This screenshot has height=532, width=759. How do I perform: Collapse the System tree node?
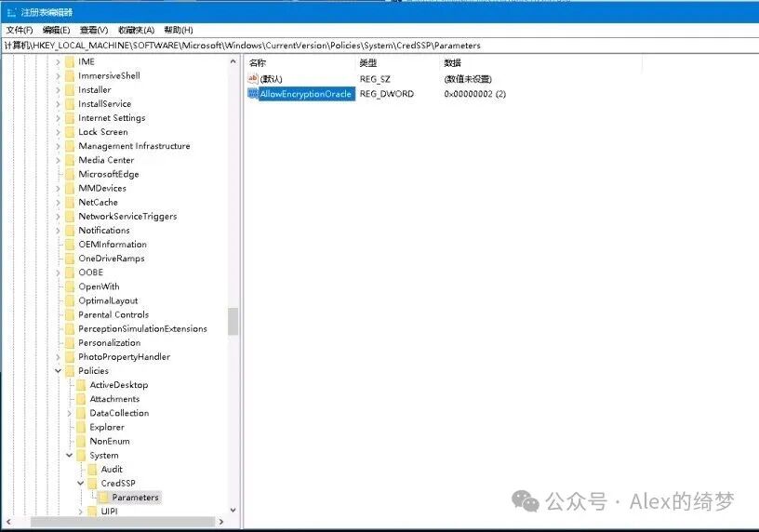(x=69, y=456)
